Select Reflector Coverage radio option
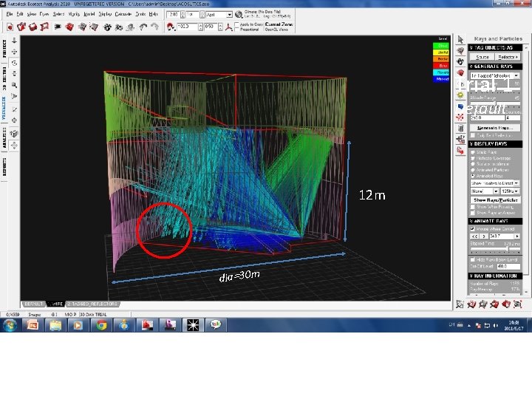The height and width of the screenshot is (399, 532). coord(473,158)
